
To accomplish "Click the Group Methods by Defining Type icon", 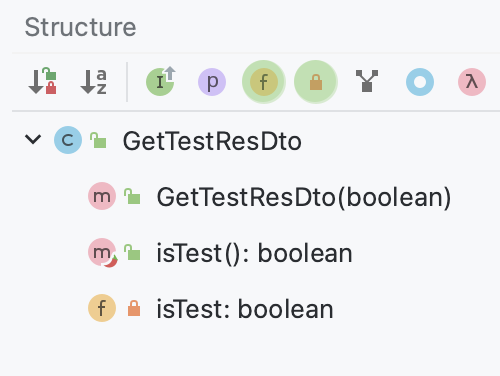I will [367, 81].
